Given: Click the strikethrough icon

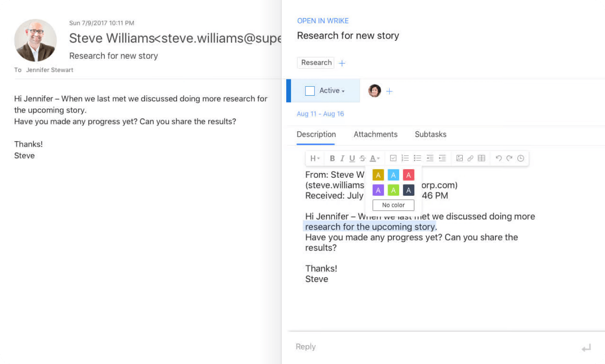Looking at the screenshot, I should (362, 158).
